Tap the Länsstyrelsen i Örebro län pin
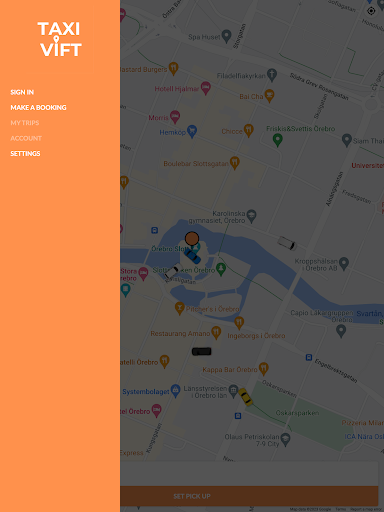The height and width of the screenshot is (512, 384). (233, 391)
